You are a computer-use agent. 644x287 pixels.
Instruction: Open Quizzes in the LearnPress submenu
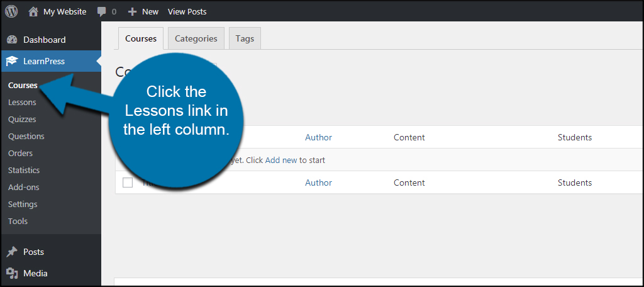(22, 119)
